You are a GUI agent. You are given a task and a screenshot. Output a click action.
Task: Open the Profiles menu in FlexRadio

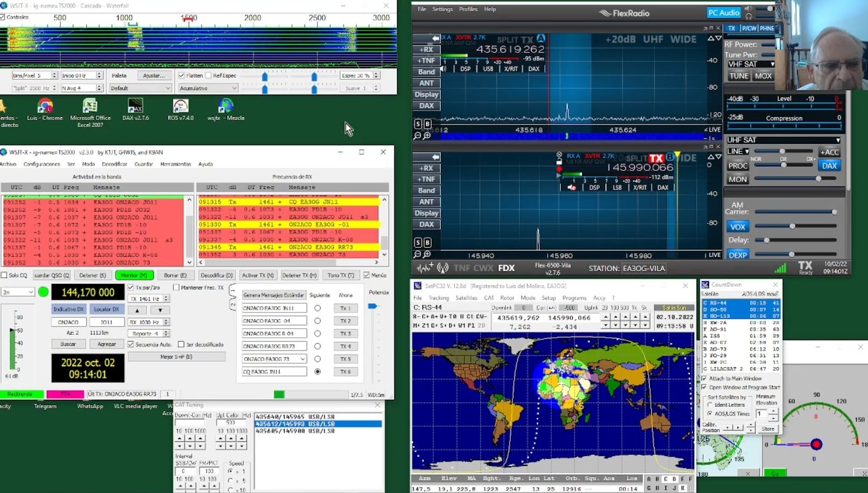click(x=468, y=9)
